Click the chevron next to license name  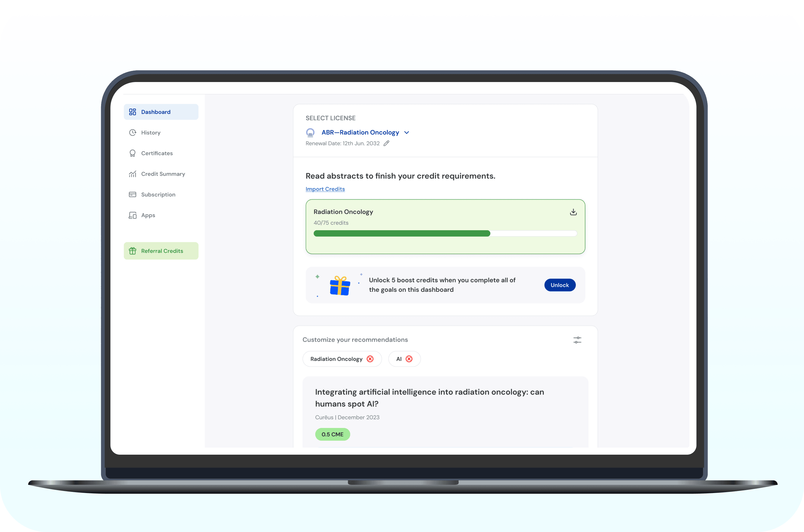[406, 133]
